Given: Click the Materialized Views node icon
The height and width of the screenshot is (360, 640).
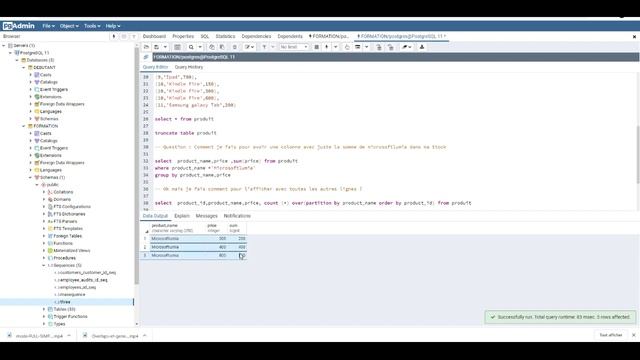Looking at the screenshot, I should (50, 251).
